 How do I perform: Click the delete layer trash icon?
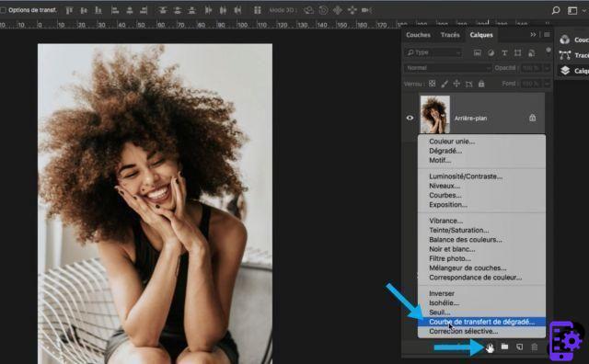tap(535, 347)
